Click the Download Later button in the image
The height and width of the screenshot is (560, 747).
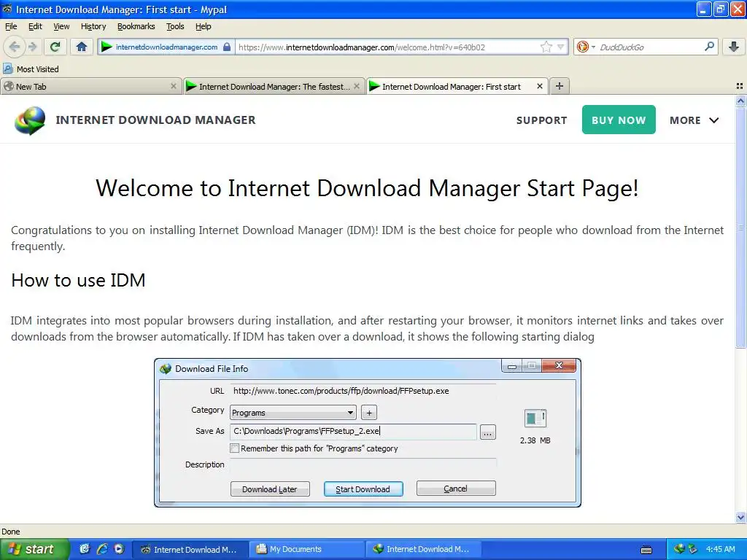point(270,489)
